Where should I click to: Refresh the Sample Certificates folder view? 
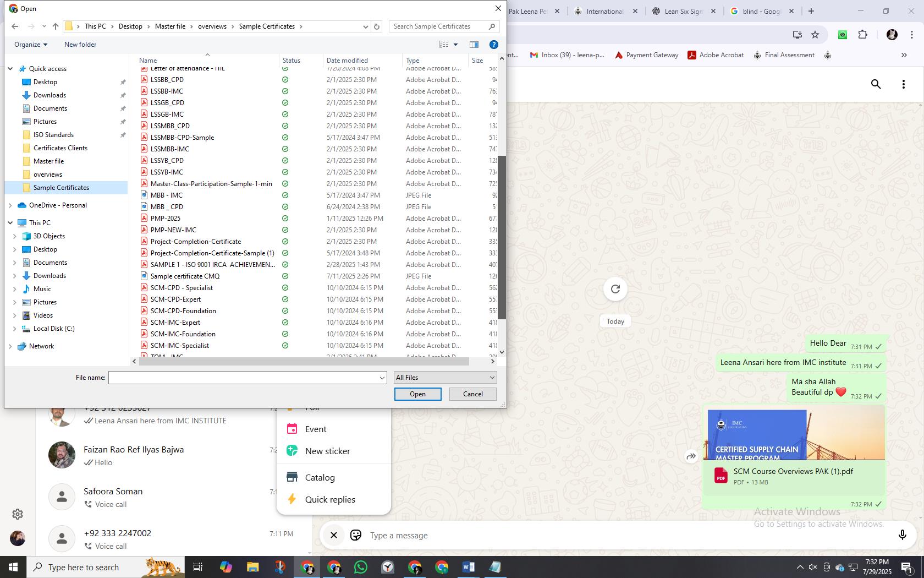[x=377, y=26]
